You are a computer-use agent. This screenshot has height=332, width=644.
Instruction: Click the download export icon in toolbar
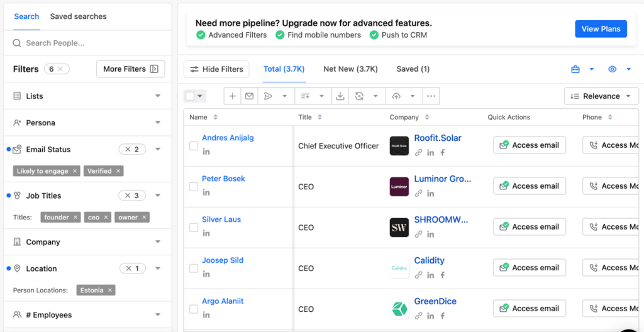[340, 96]
